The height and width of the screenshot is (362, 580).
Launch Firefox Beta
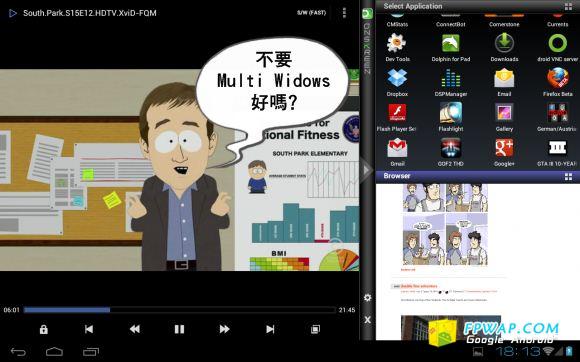(557, 82)
